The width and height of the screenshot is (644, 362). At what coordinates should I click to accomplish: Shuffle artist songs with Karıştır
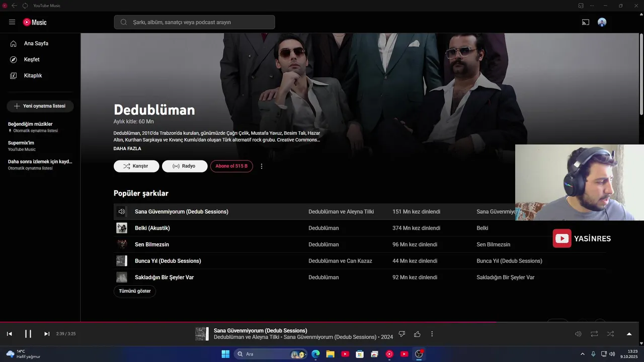[x=136, y=166]
